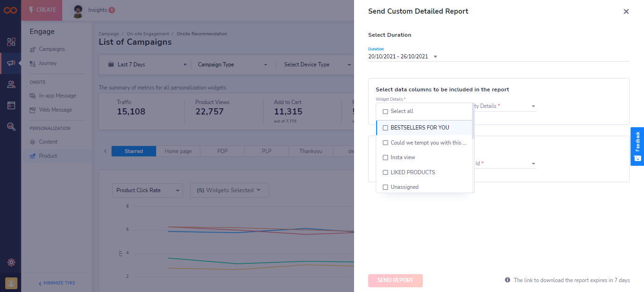Open Campaigns in the Engage menu
The height and width of the screenshot is (292, 644).
click(x=52, y=49)
